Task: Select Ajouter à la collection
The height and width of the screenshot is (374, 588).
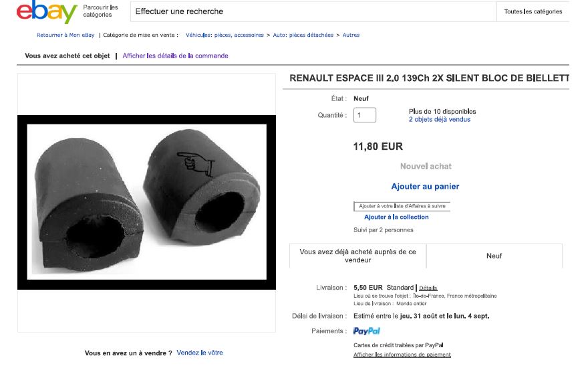Action: (396, 217)
